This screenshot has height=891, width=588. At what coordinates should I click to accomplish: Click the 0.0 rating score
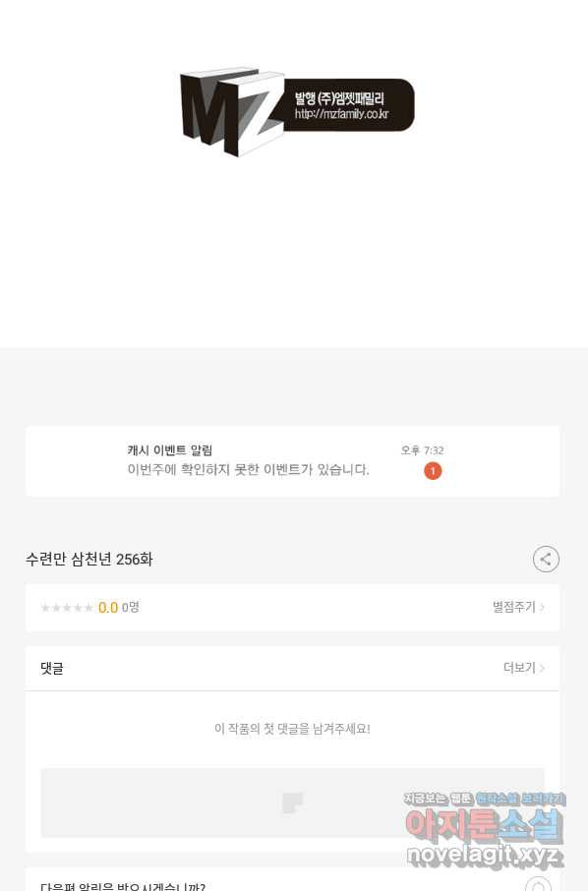tap(108, 608)
